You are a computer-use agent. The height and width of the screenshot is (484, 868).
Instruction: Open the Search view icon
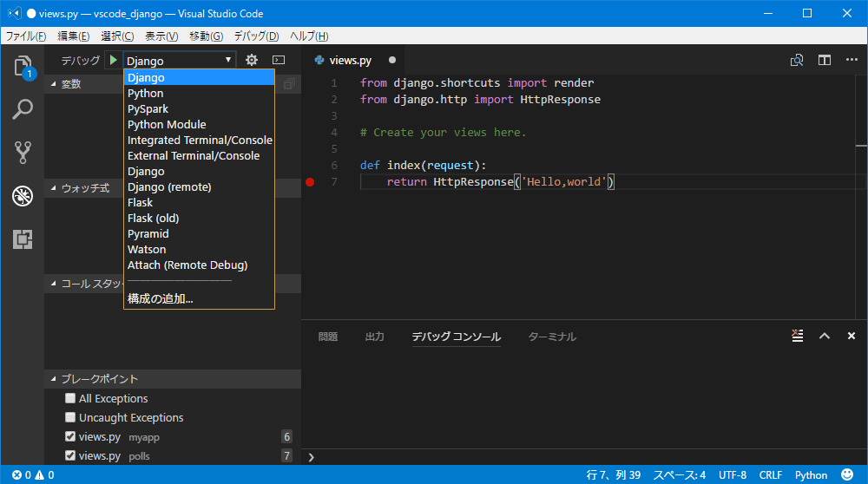[23, 109]
